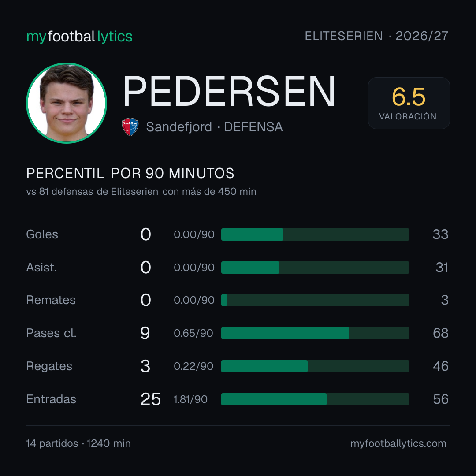Open the myfootballytics.com link
The image size is (476, 476).
coord(398,443)
